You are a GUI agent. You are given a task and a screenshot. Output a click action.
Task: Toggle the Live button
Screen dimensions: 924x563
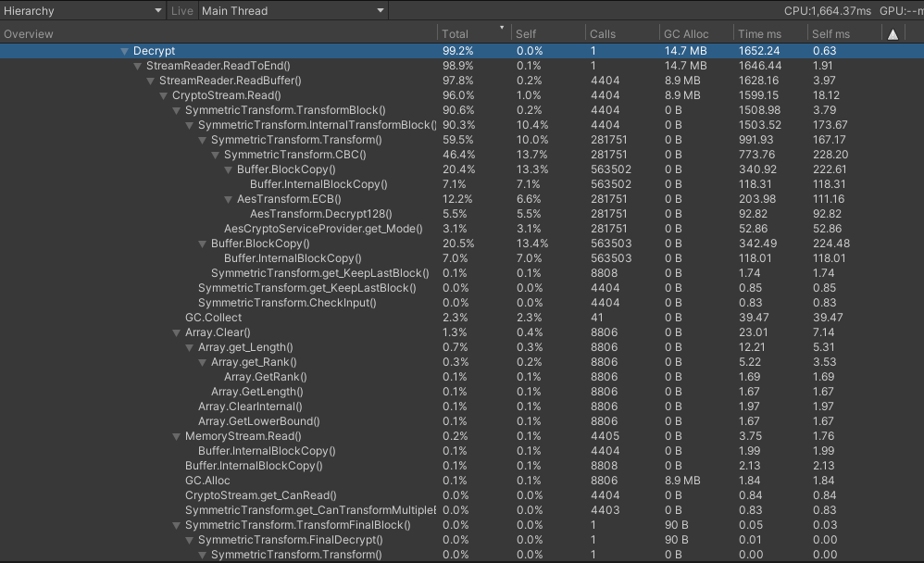[182, 10]
